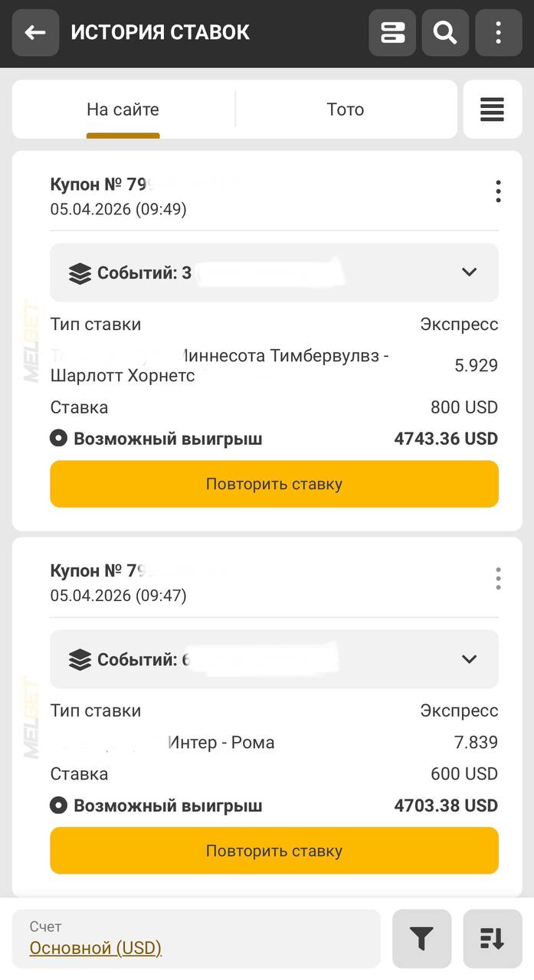The image size is (534, 980).
Task: Open options for the 09:49 coupon
Action: (x=498, y=191)
